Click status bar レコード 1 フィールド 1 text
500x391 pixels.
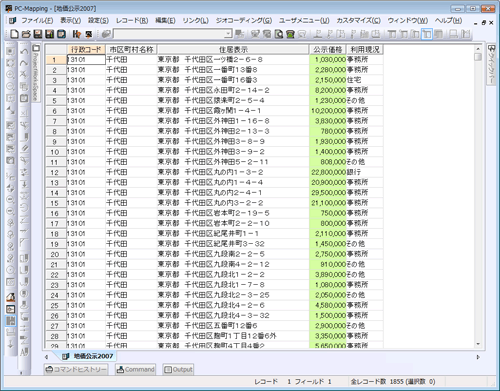(x=293, y=382)
